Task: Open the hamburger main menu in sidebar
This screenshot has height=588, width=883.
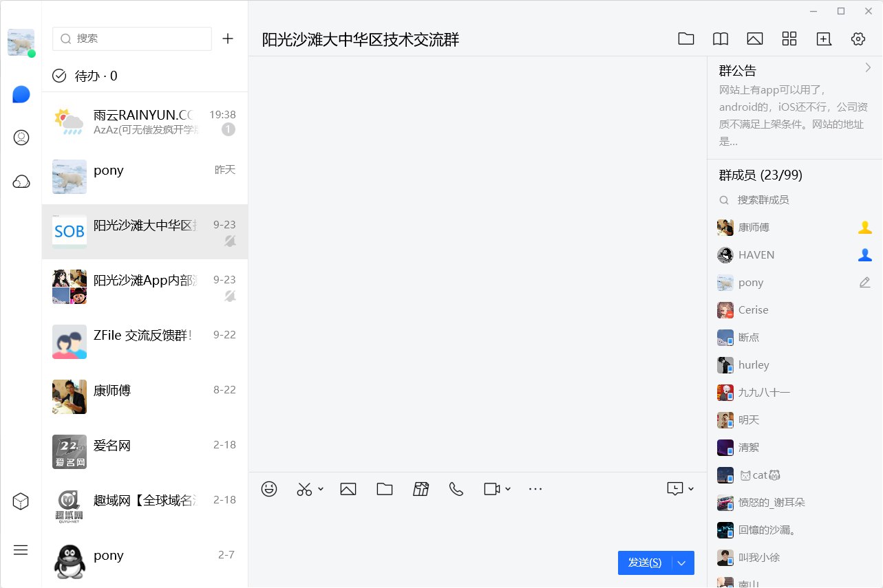Action: click(21, 549)
